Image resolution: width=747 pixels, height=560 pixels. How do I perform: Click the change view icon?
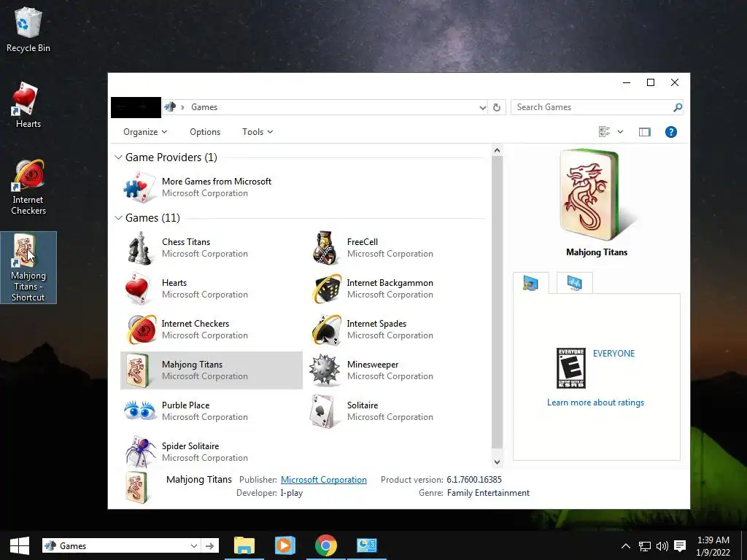click(604, 132)
